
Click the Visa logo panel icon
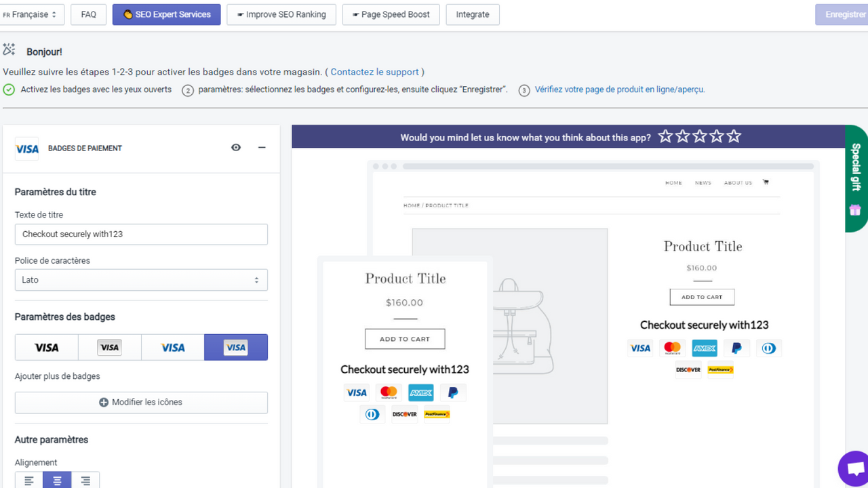point(27,148)
